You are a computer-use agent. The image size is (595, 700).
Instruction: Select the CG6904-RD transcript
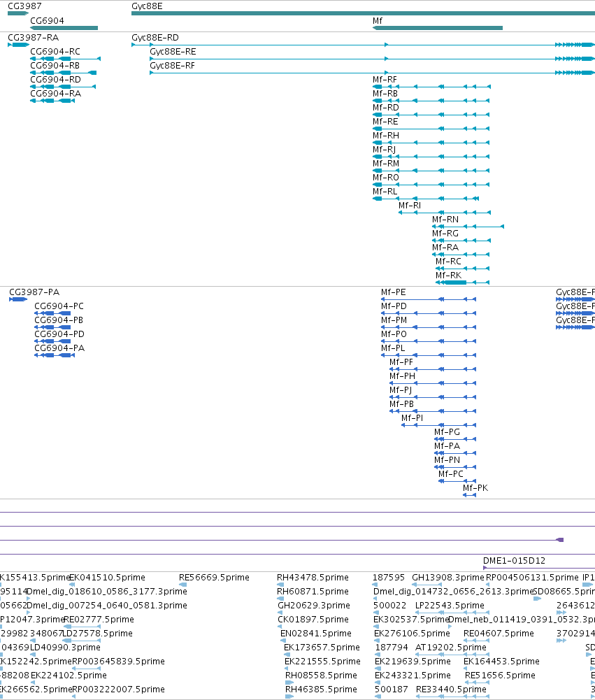click(x=62, y=87)
